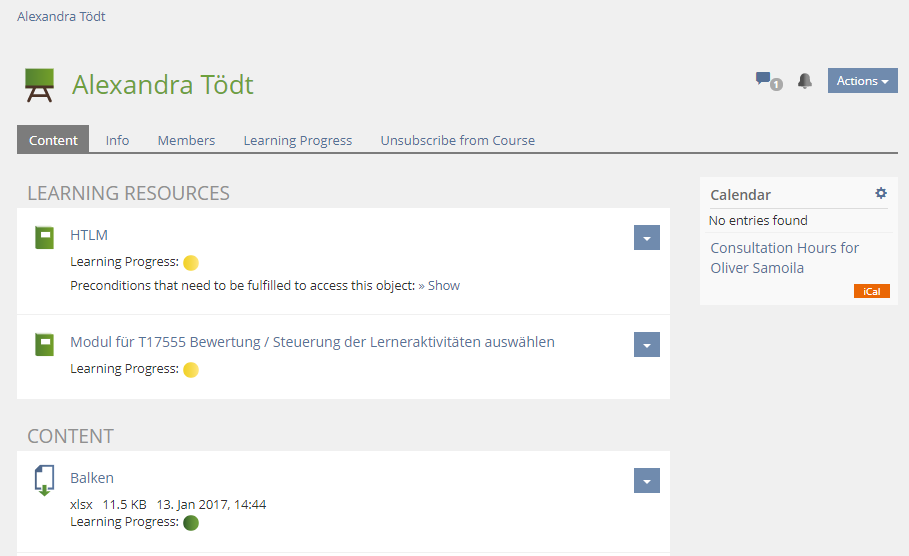The image size is (909, 556).
Task: Expand the HTLM item actions dropdown
Action: click(647, 237)
